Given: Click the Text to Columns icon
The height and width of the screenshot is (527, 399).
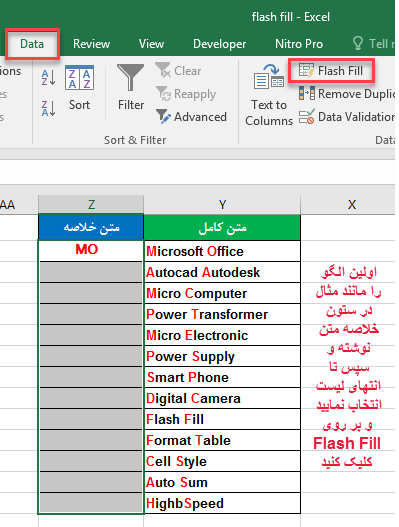Looking at the screenshot, I should pos(269,76).
